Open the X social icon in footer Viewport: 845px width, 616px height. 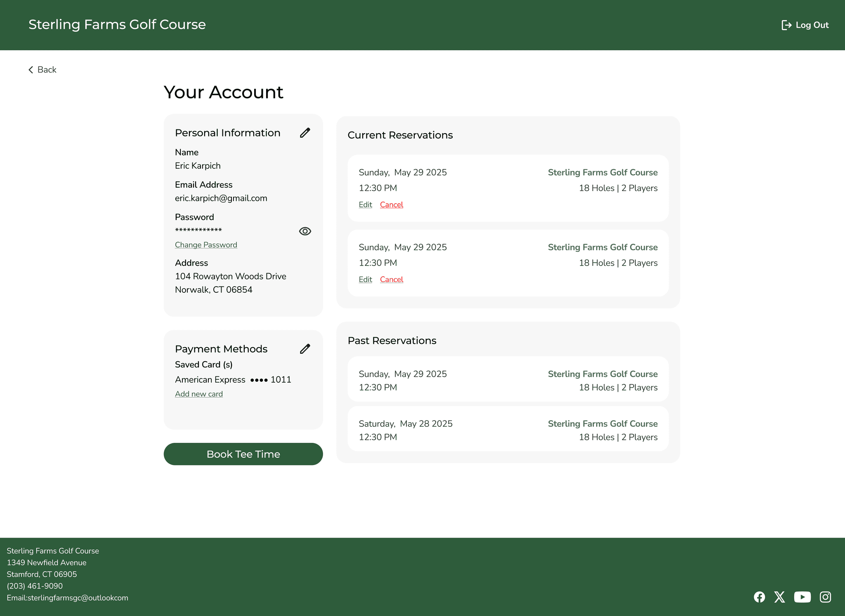779,597
